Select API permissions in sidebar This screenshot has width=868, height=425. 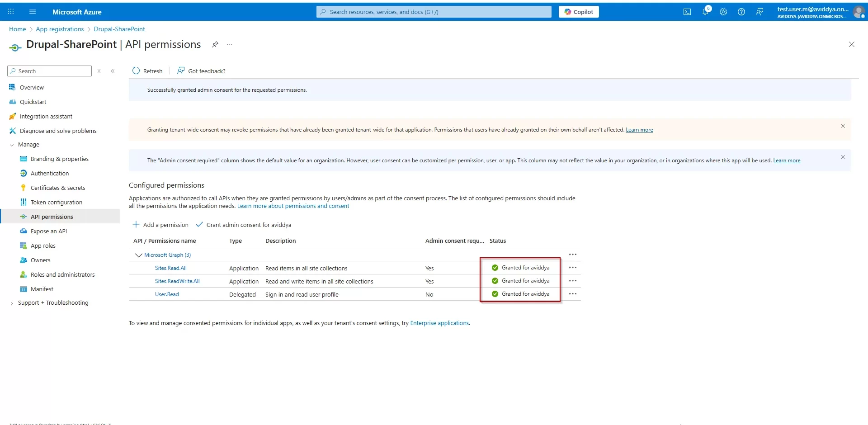point(60,217)
